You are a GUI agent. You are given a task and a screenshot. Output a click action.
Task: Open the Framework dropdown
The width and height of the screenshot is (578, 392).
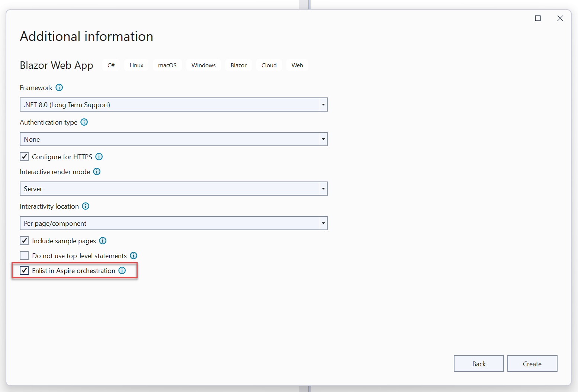point(173,105)
